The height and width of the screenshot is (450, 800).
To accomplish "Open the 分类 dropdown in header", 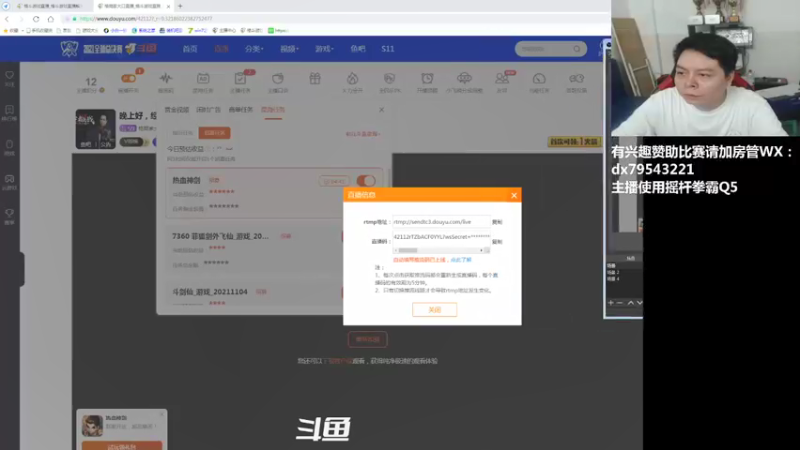I will (254, 49).
